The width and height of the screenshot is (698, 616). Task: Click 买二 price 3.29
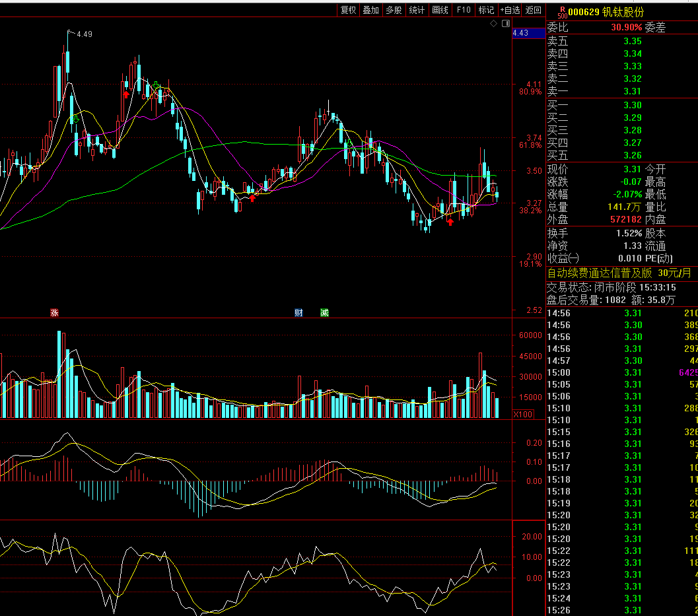(x=632, y=118)
